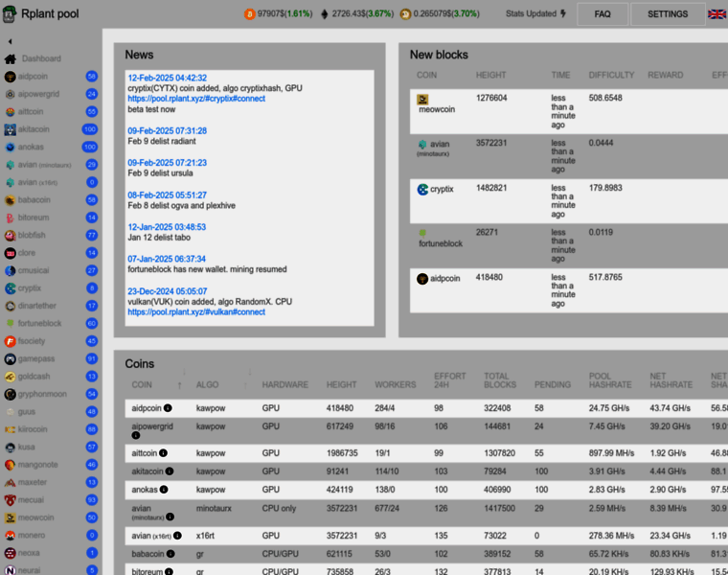Click the meowcoin sidebar icon
728x575 pixels.
[x=10, y=517]
